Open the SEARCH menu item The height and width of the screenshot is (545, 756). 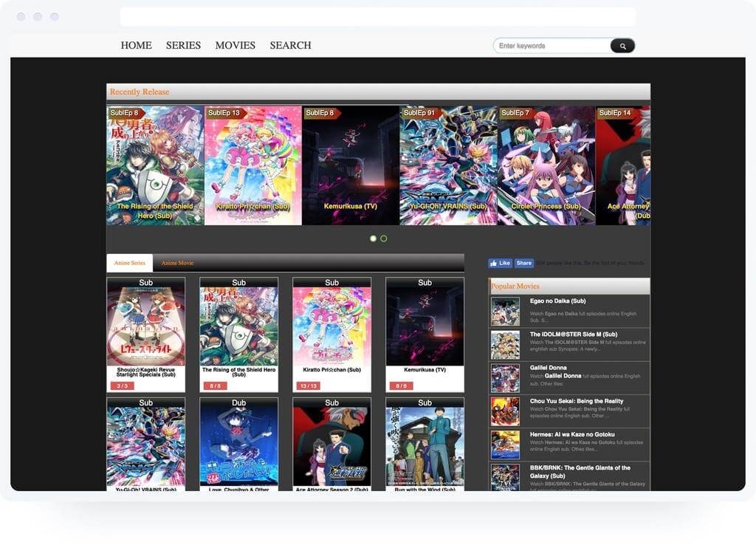[290, 45]
